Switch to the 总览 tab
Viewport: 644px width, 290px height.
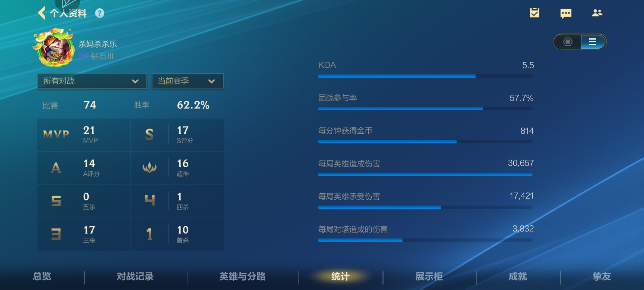pos(42,276)
